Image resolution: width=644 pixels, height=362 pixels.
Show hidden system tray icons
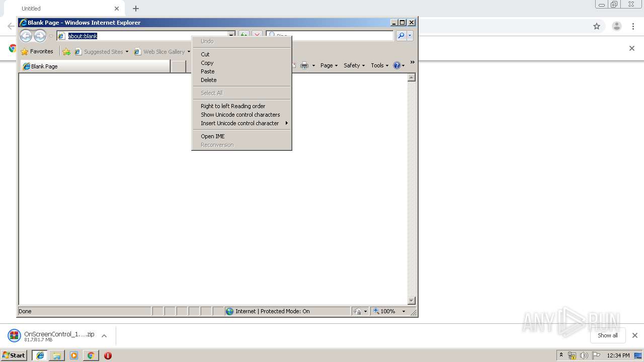click(561, 355)
